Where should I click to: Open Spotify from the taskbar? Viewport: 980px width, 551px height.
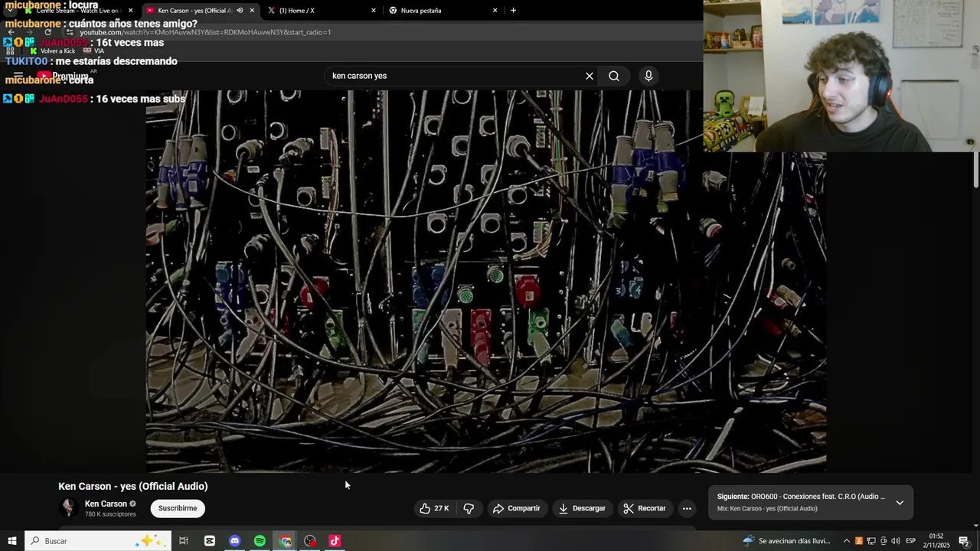click(x=260, y=541)
